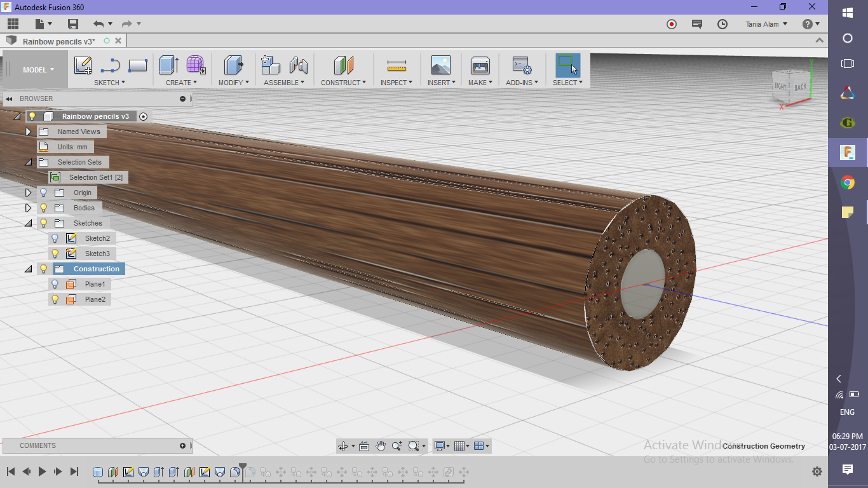Open the data panel grid icon

point(13,24)
